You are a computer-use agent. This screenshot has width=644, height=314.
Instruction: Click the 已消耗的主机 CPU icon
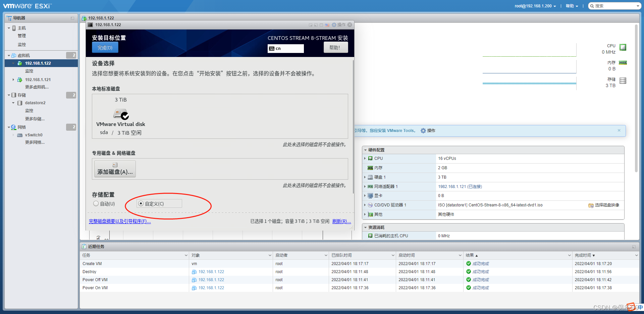(x=370, y=236)
